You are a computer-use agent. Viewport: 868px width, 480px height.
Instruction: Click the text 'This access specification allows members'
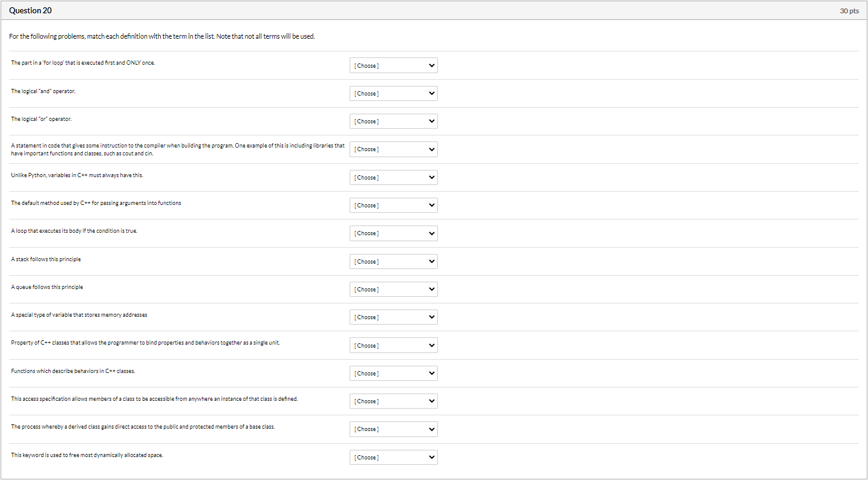click(154, 399)
